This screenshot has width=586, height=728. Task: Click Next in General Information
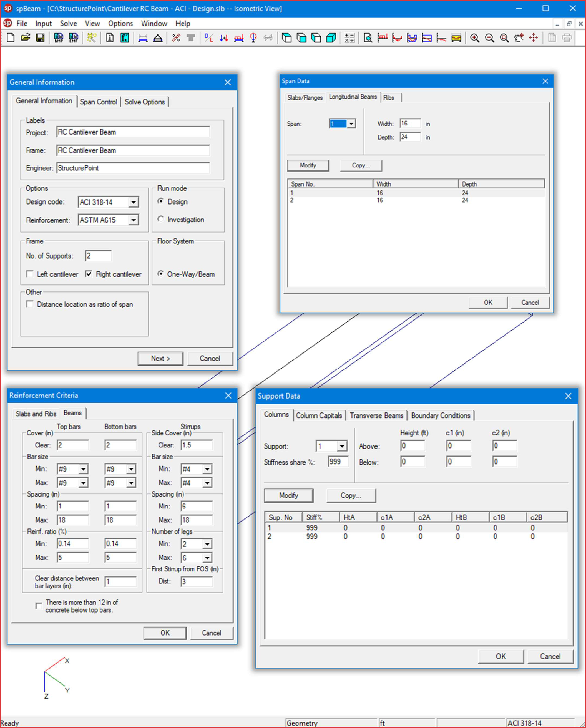(x=160, y=358)
